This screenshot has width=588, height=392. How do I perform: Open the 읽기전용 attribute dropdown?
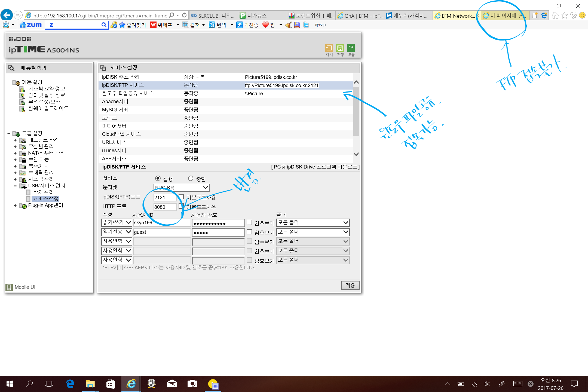pyautogui.click(x=117, y=232)
